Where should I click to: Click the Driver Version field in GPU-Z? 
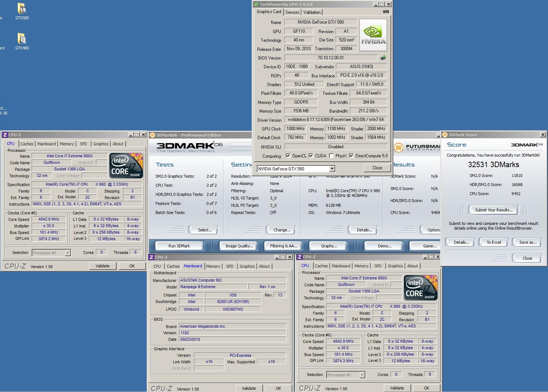coord(336,120)
